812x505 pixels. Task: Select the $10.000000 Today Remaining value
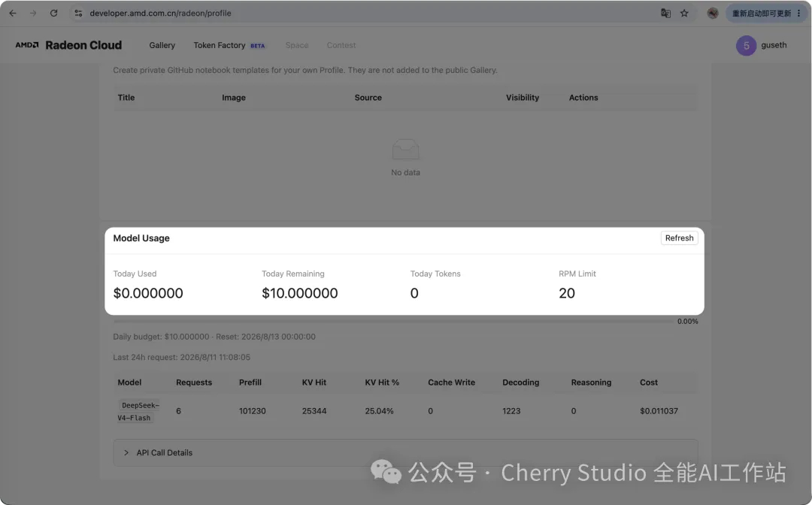tap(300, 293)
